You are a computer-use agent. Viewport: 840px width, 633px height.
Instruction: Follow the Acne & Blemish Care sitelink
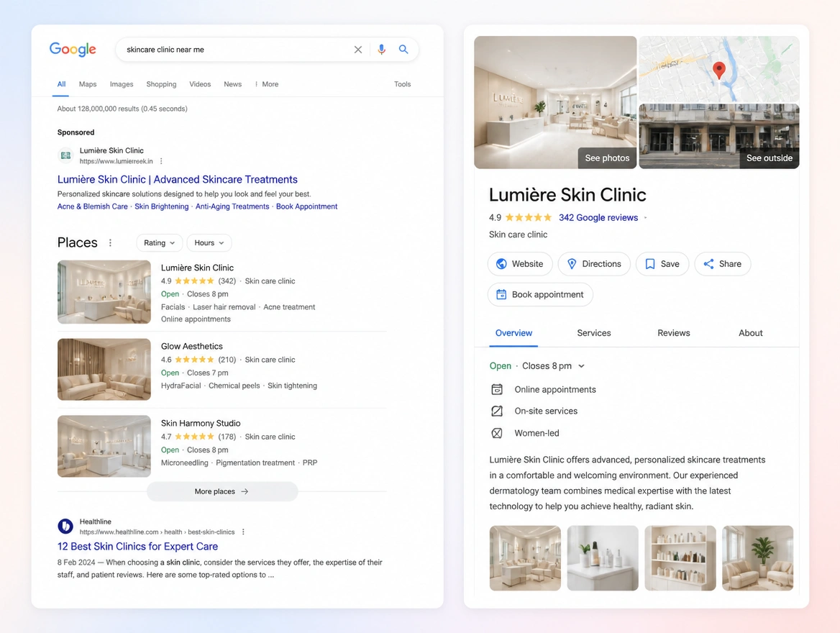coord(93,206)
